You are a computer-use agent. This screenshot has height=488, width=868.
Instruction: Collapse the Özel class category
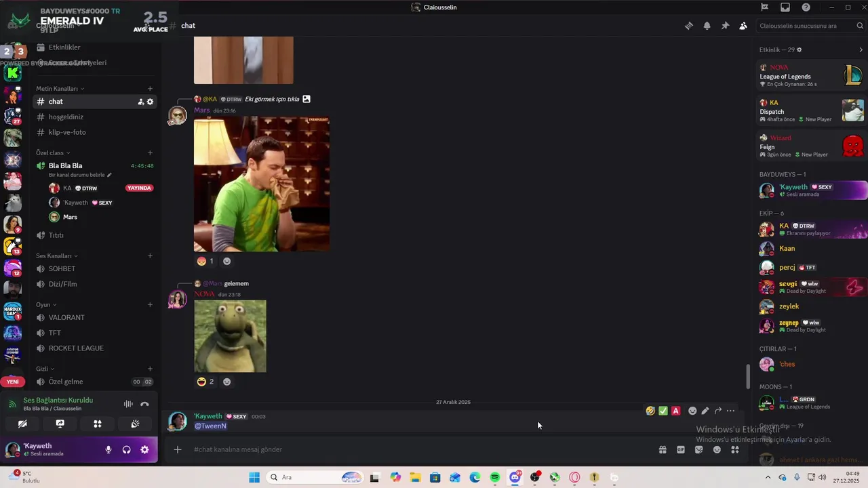[53, 153]
